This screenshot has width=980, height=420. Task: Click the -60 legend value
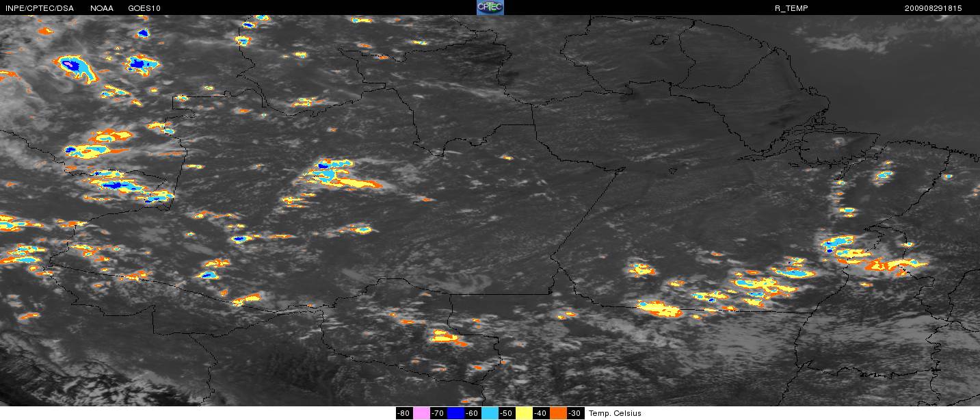[x=473, y=413]
